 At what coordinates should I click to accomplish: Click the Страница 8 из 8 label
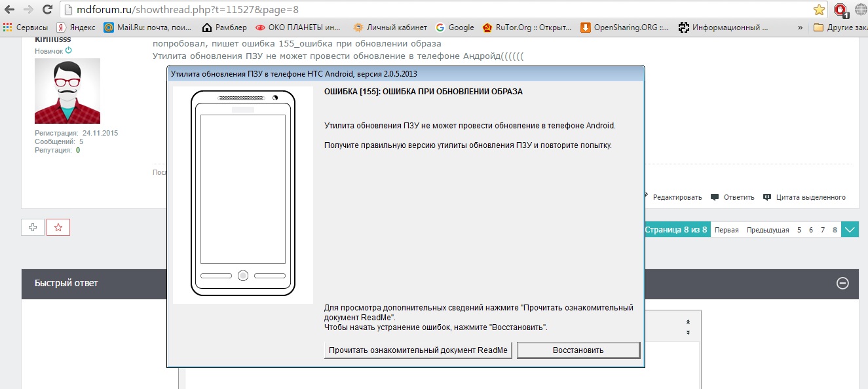click(x=676, y=230)
